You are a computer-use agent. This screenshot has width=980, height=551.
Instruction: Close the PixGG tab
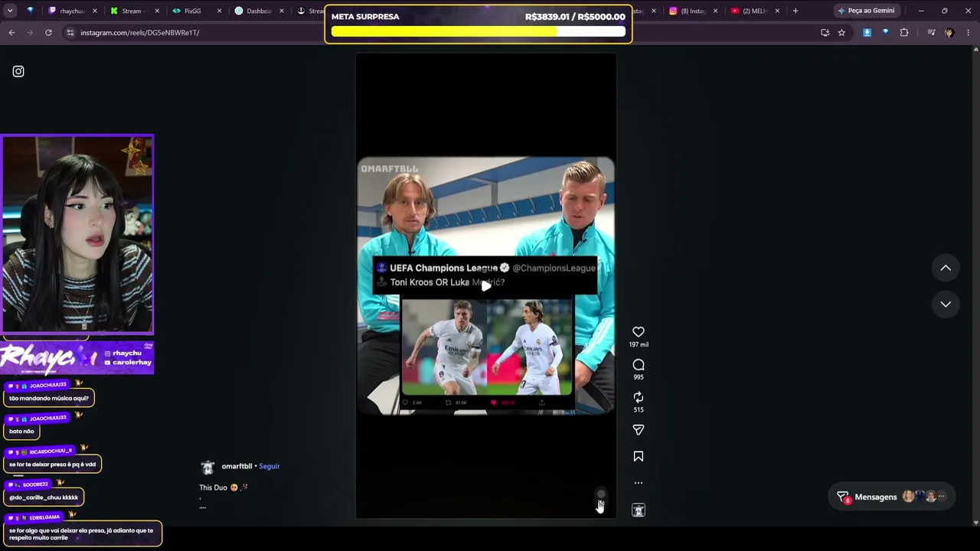(x=219, y=11)
